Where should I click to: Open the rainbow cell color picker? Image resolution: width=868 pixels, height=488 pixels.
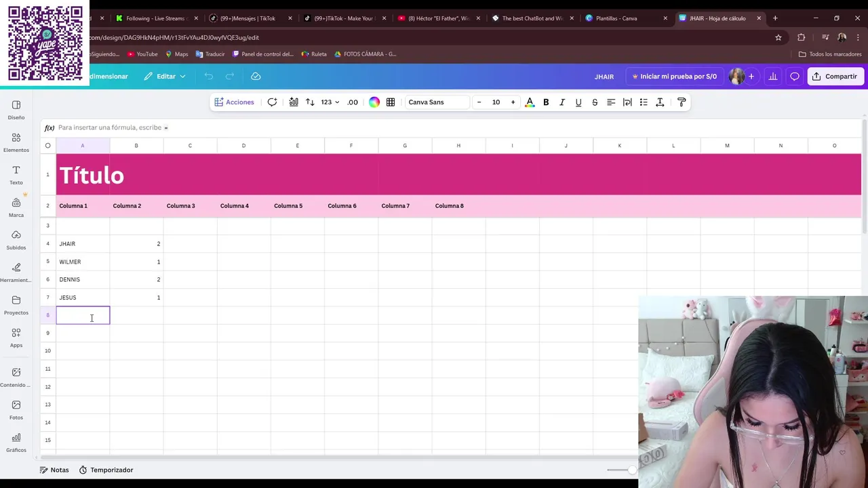(x=374, y=102)
